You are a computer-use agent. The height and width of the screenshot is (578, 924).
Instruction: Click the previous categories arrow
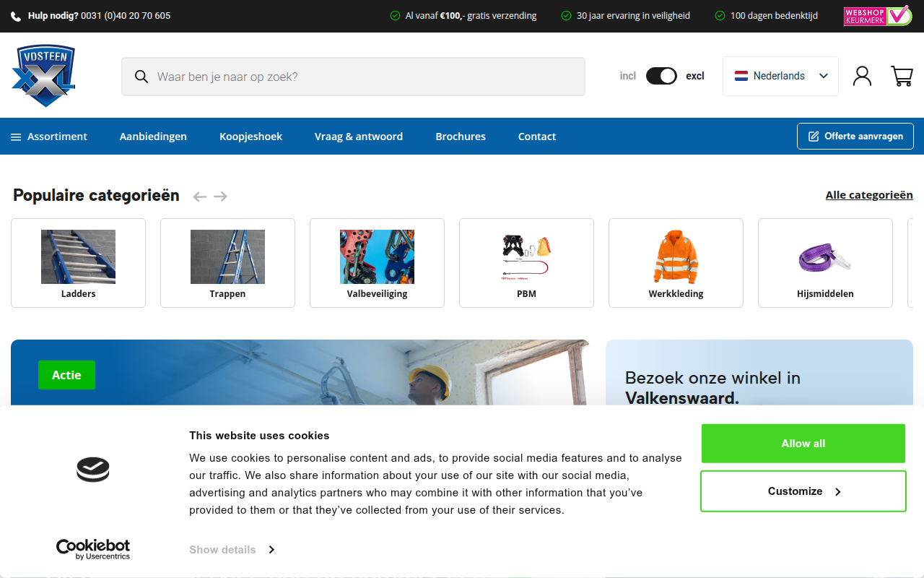click(x=200, y=197)
